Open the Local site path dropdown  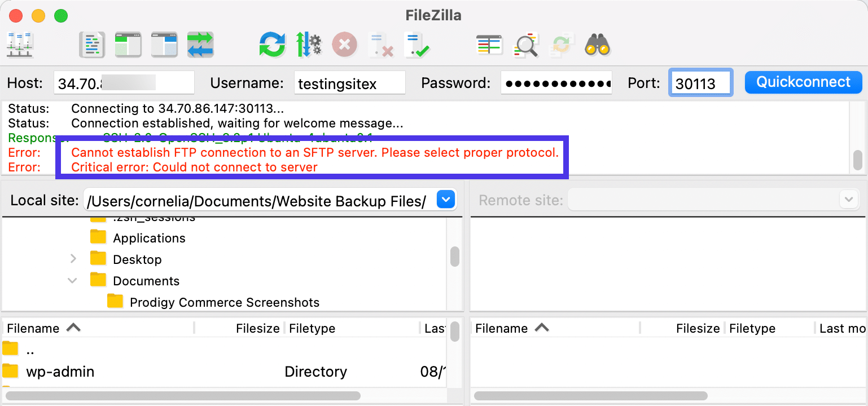coord(445,199)
